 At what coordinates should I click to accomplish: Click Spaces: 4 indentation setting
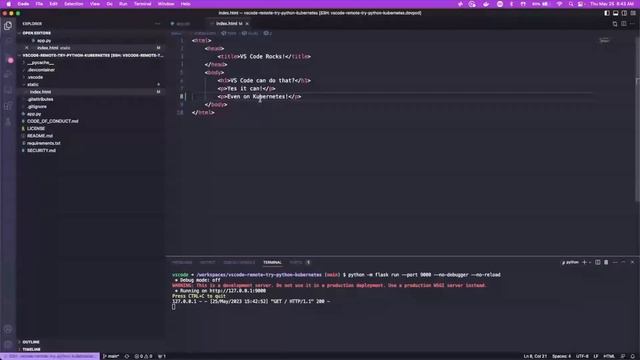pos(562,356)
